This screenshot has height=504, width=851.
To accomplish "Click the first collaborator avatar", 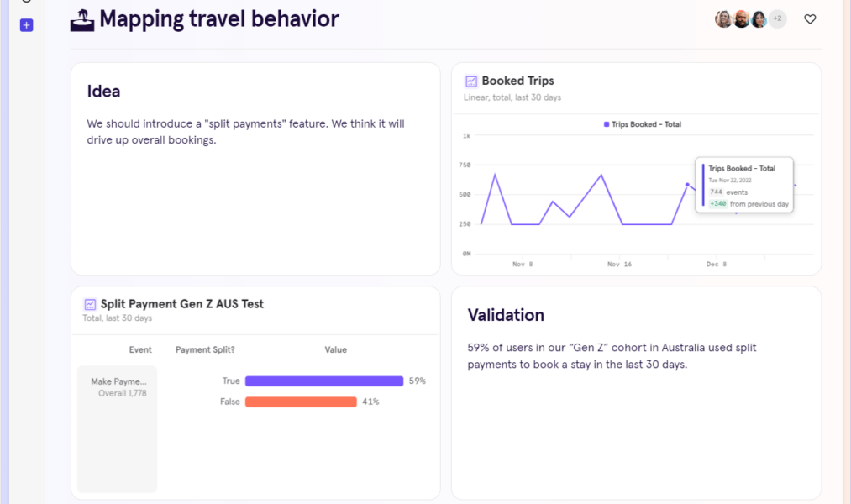I will coord(722,18).
